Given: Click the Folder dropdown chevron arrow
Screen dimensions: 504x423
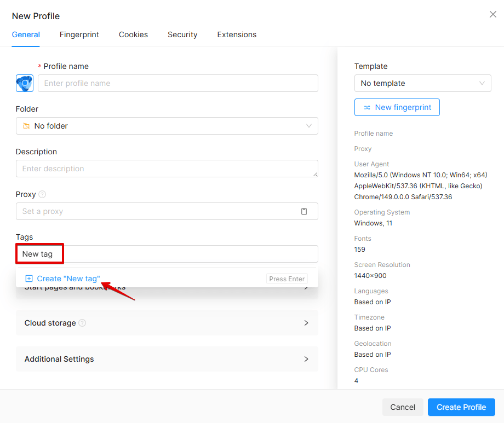Looking at the screenshot, I should pos(308,126).
